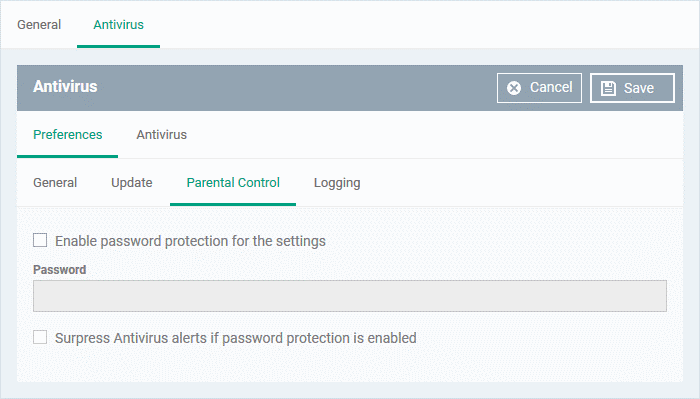Click the bold Password field label
Image resolution: width=700 pixels, height=399 pixels.
click(59, 270)
